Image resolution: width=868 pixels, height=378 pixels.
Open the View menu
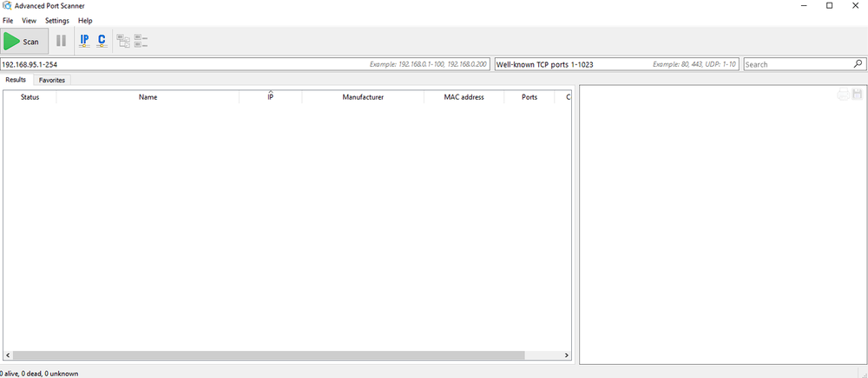(30, 20)
